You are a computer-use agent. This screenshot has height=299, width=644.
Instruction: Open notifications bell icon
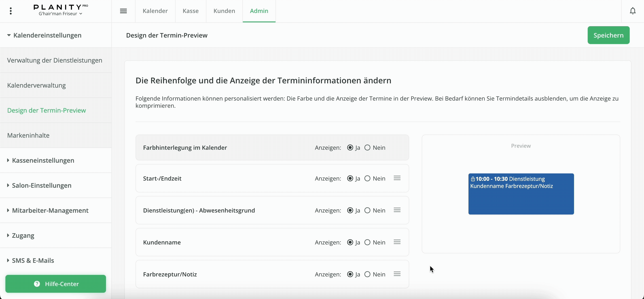[x=633, y=11]
